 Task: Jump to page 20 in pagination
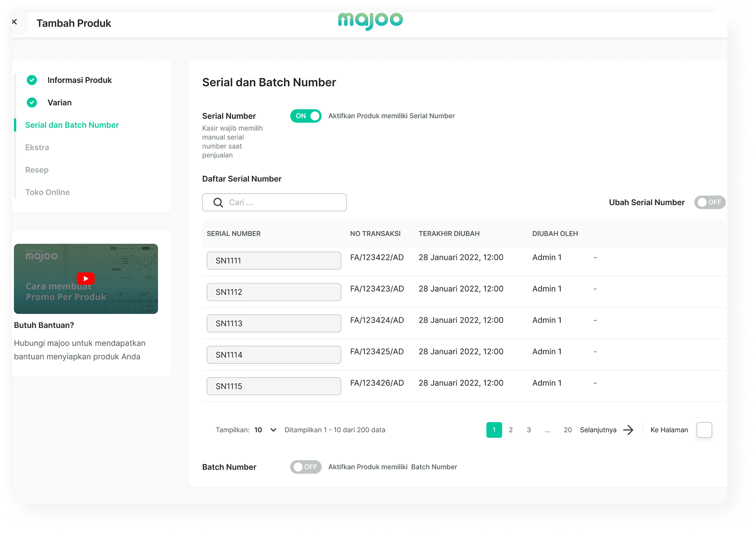pos(568,430)
